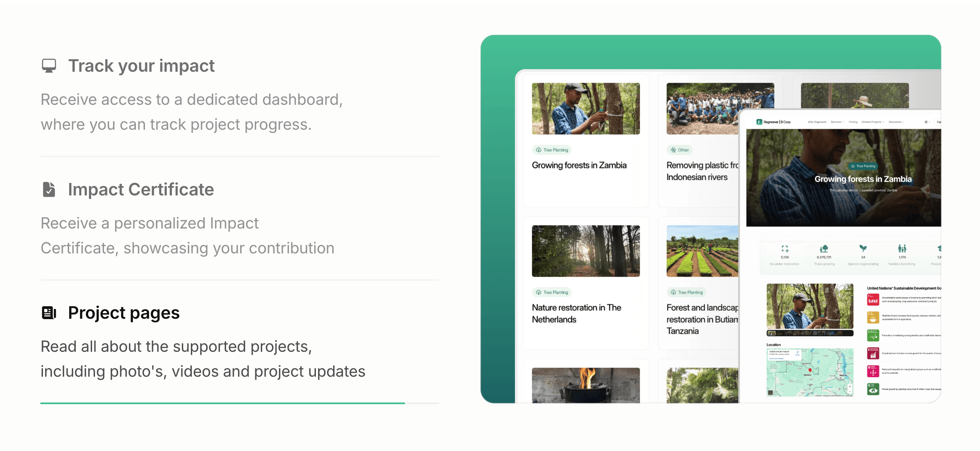
Task: Open the Tanzania forest and landscape restoration title
Action: point(702,319)
